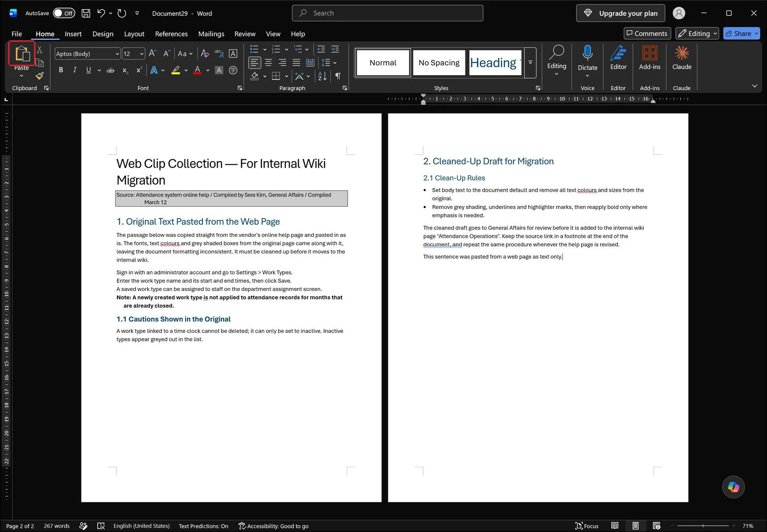Open the Editing mode dropdown near Share

(697, 34)
